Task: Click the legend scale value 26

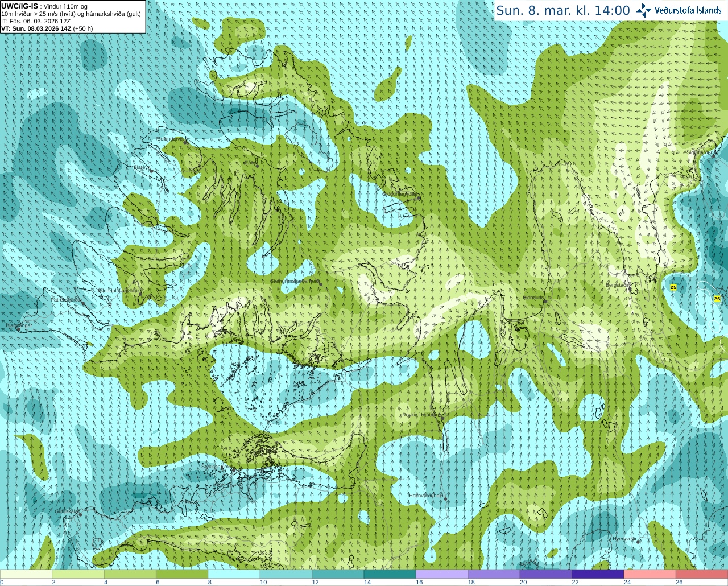Action: click(679, 583)
